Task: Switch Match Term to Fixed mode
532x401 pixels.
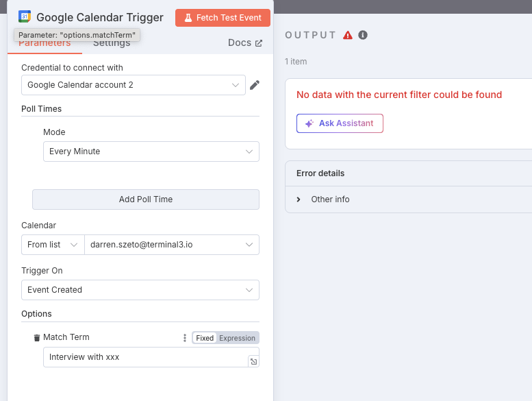Action: tap(204, 338)
